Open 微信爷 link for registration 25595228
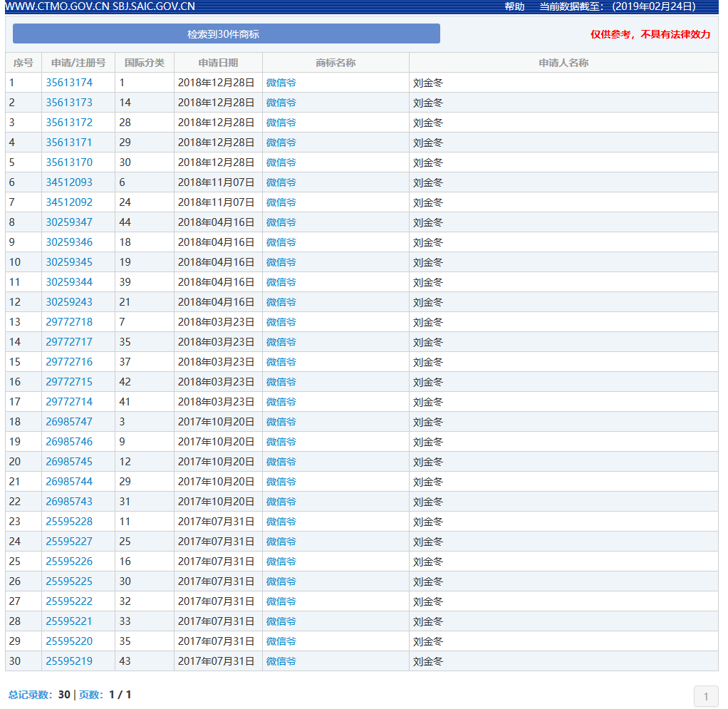Image resolution: width=728 pixels, height=709 pixels. click(281, 522)
